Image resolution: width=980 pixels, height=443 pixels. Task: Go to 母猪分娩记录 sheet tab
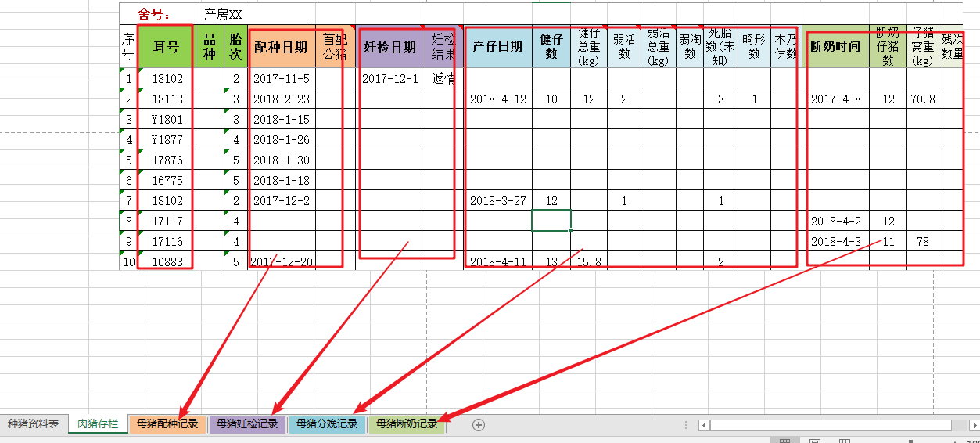click(x=327, y=424)
